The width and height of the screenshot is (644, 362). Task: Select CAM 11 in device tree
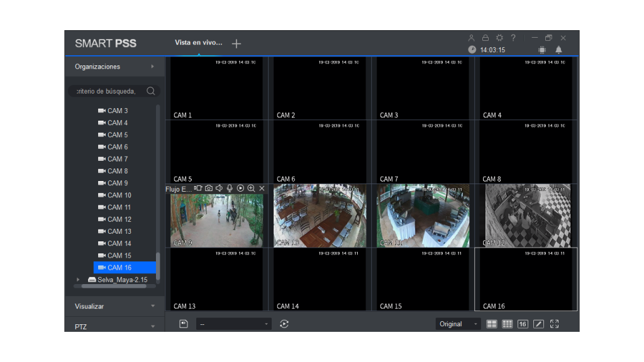click(x=114, y=207)
